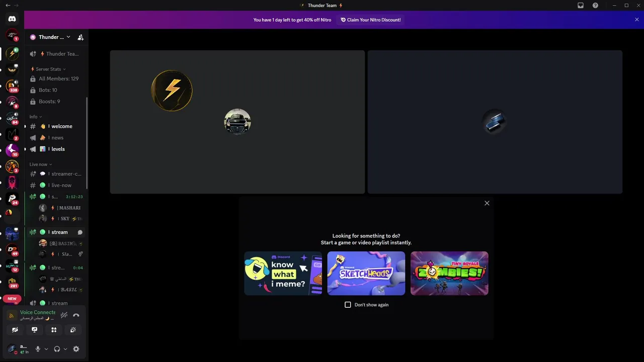Click Claim Your Nitro Discount button

click(371, 20)
